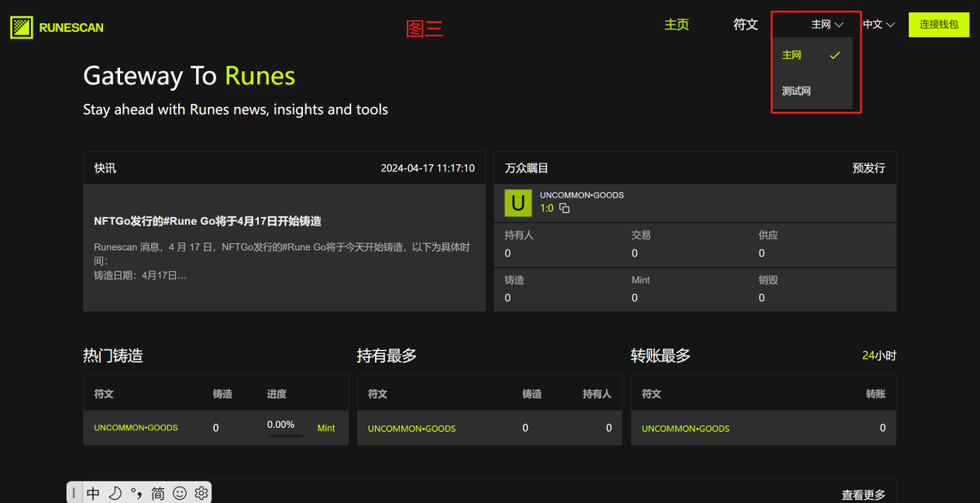980x503 pixels.
Task: Select 主网 in the network dropdown list
Action: [x=812, y=56]
